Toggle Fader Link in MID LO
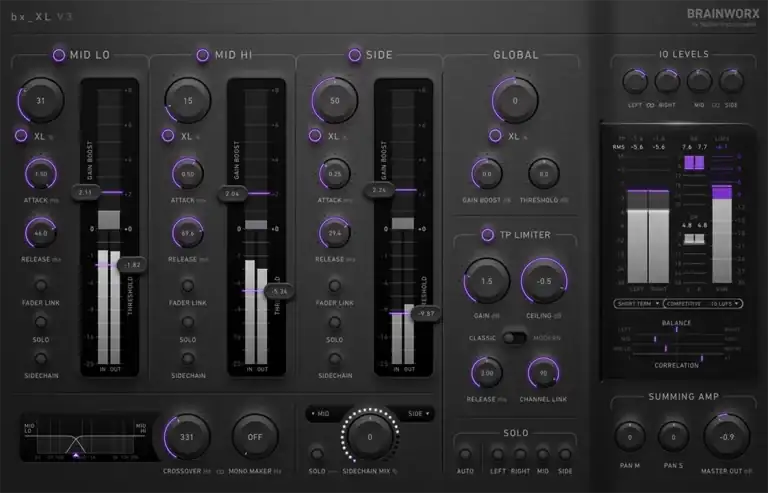768x493 pixels. tap(41, 285)
